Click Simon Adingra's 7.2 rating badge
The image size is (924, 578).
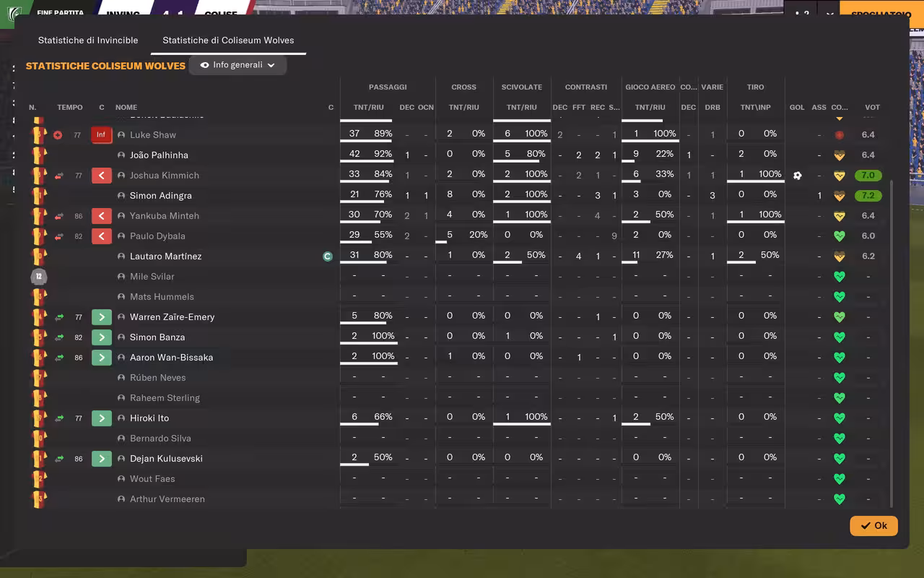coord(868,196)
